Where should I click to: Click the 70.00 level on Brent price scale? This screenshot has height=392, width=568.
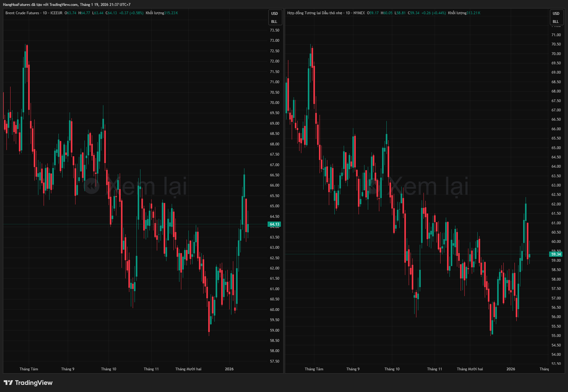(x=274, y=103)
